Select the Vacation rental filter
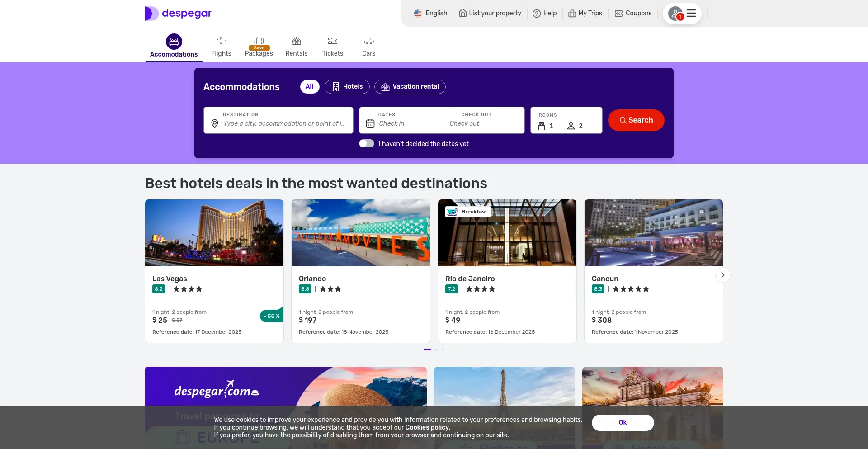Viewport: 868px width, 449px height. 410,87
